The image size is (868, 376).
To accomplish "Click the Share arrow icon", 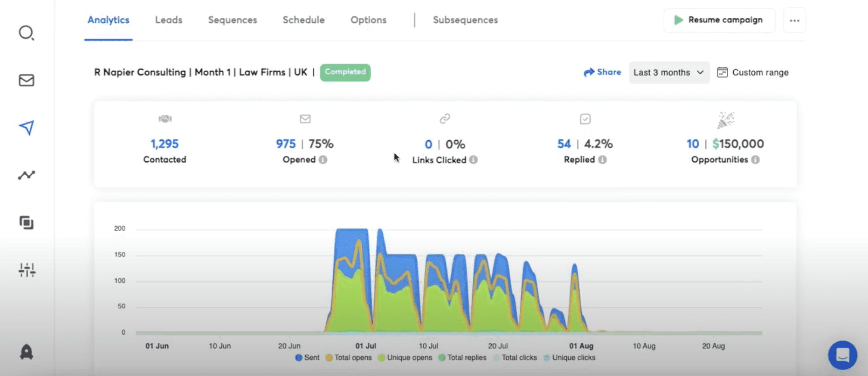I will 589,72.
